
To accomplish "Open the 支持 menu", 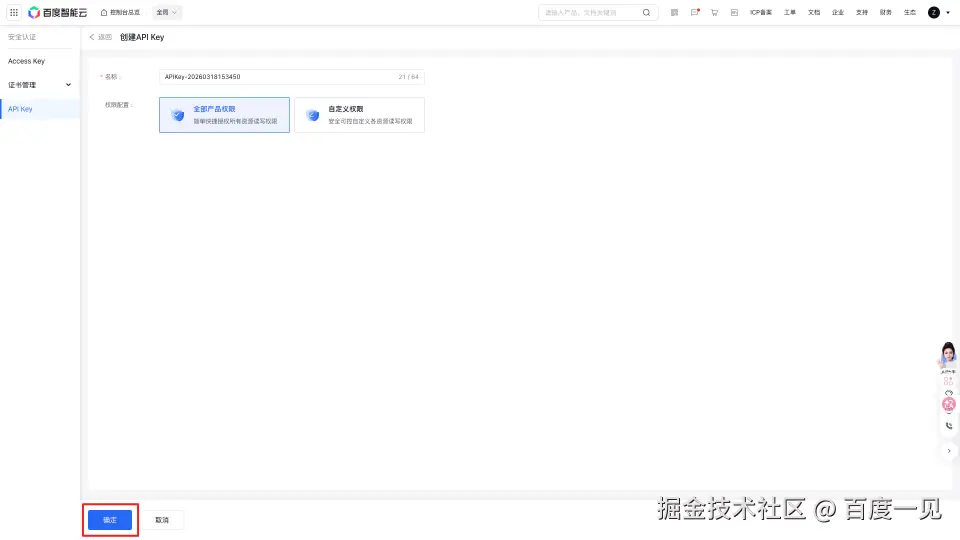I will click(861, 12).
